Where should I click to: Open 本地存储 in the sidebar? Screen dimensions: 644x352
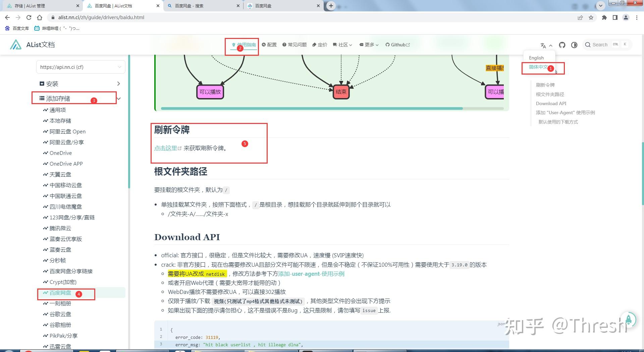click(60, 121)
